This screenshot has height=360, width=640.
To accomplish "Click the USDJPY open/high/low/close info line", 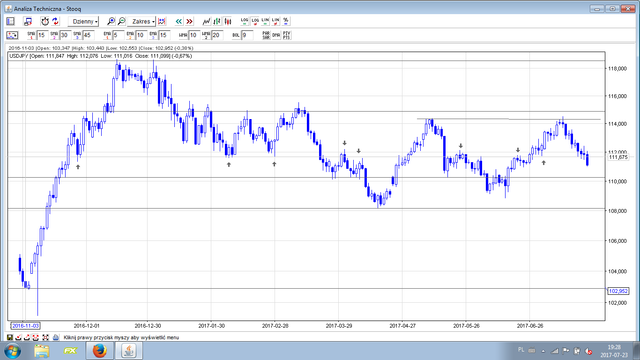I will 100,56.
